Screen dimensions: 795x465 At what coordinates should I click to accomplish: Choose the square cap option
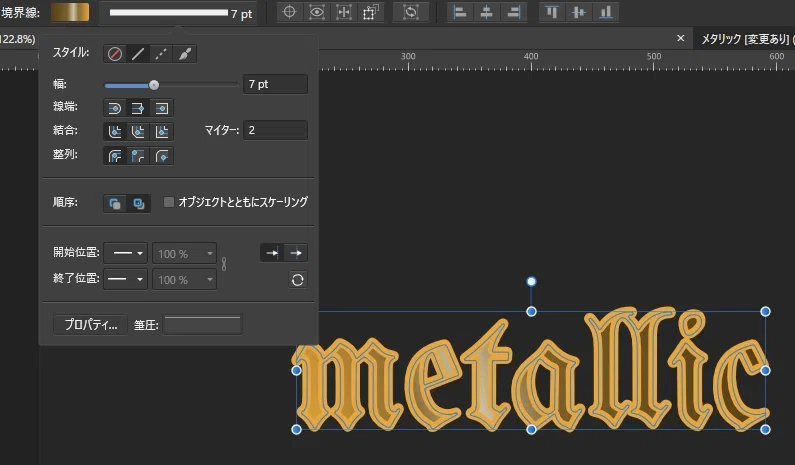162,108
